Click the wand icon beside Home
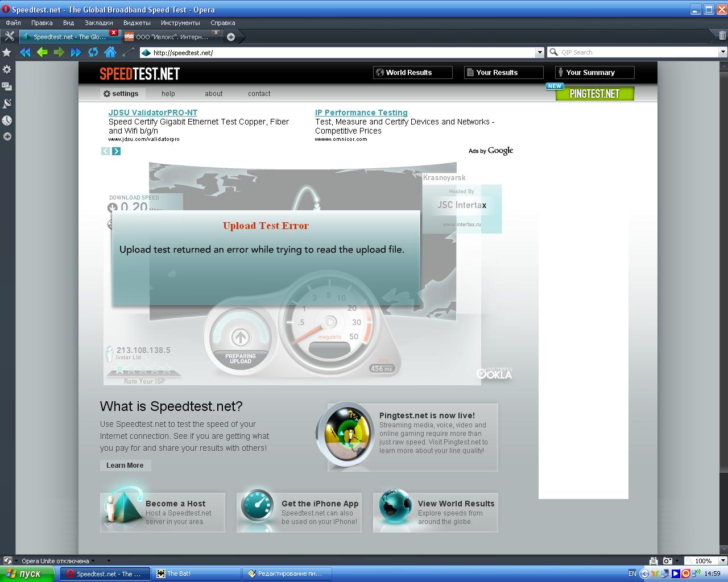 coord(129,52)
